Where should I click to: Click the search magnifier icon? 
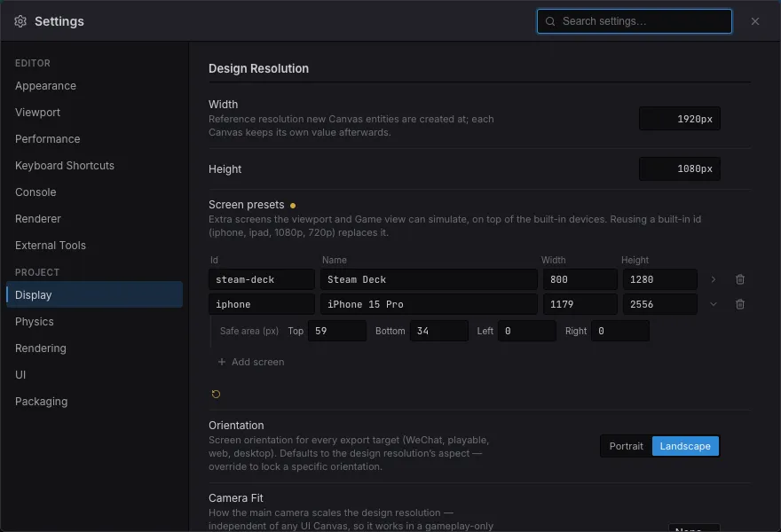[x=550, y=21]
